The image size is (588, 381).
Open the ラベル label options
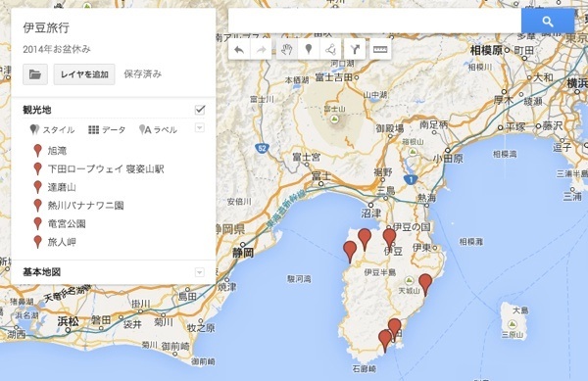point(158,129)
